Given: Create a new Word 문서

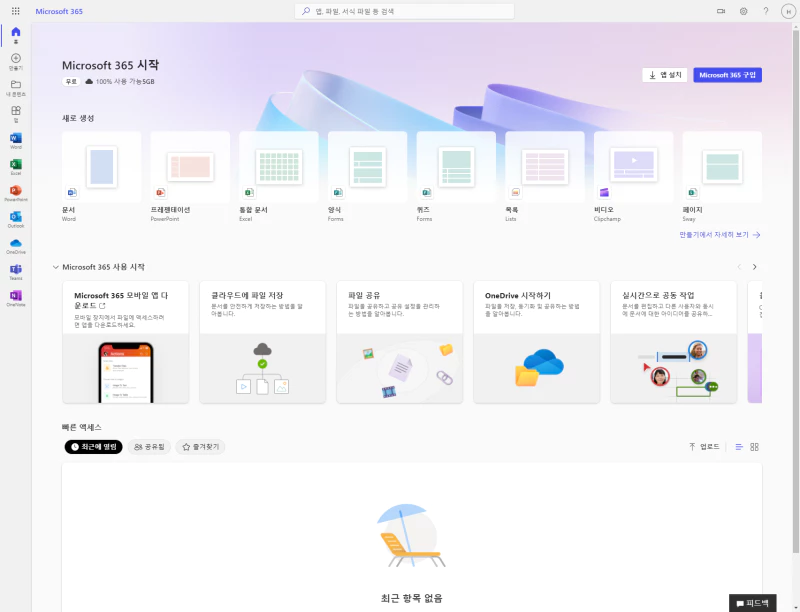Looking at the screenshot, I should click(102, 176).
